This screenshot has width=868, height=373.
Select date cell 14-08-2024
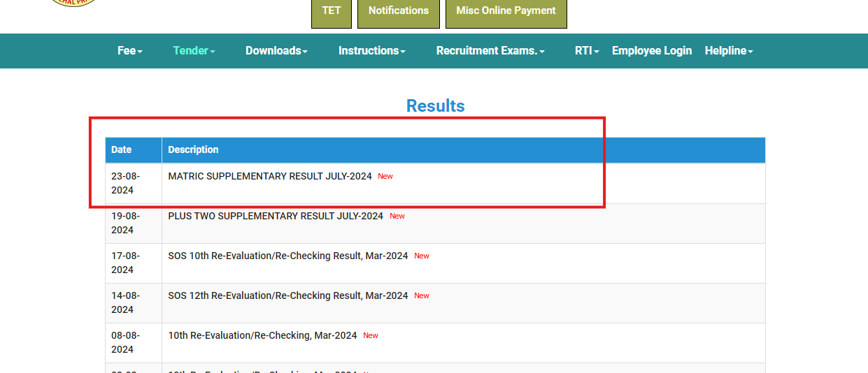pos(134,303)
